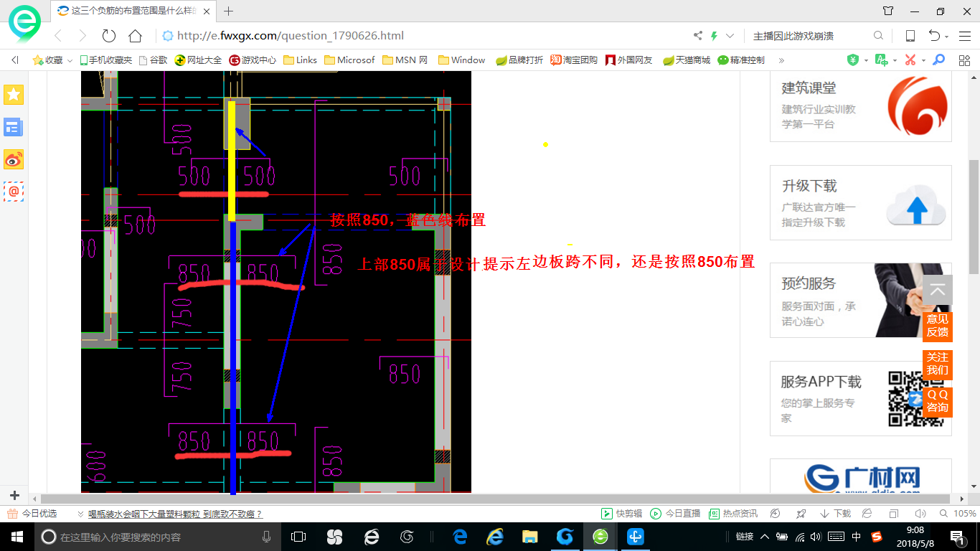Reload the page with refresh icon
The height and width of the screenshot is (551, 980).
(x=109, y=36)
